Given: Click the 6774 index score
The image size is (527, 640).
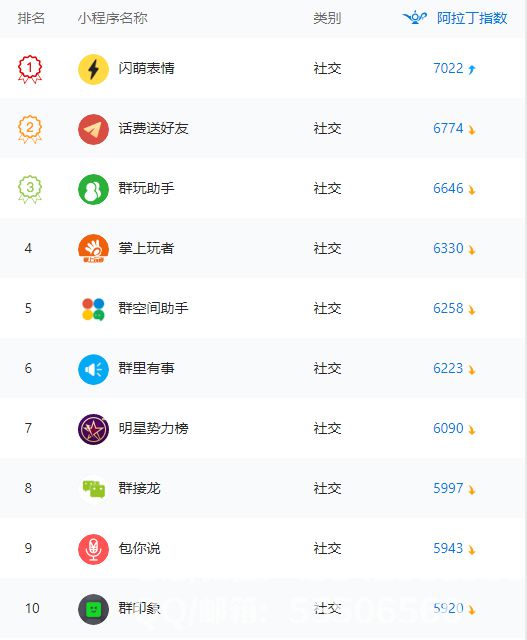Looking at the screenshot, I should pyautogui.click(x=448, y=128).
